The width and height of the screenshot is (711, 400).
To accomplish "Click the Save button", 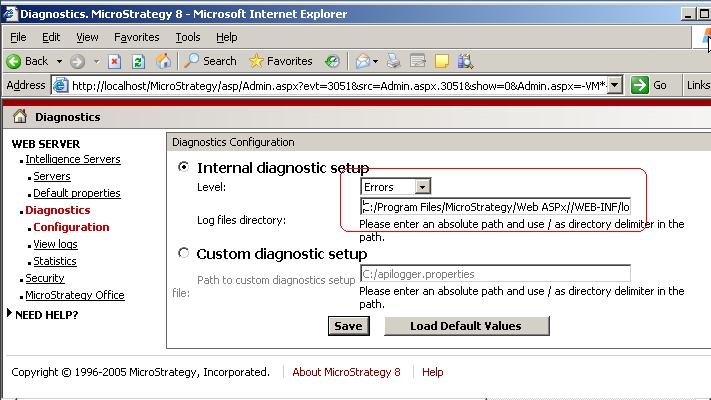I will pos(349,326).
